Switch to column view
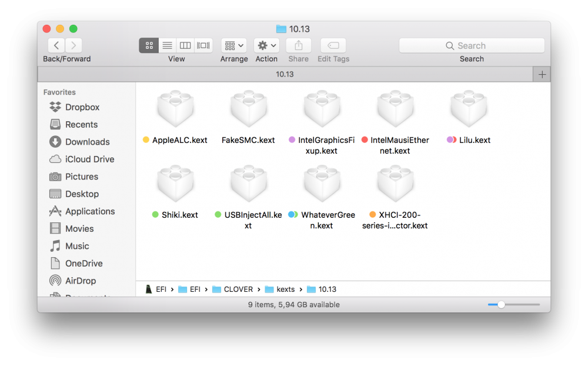The width and height of the screenshot is (588, 366). click(185, 45)
